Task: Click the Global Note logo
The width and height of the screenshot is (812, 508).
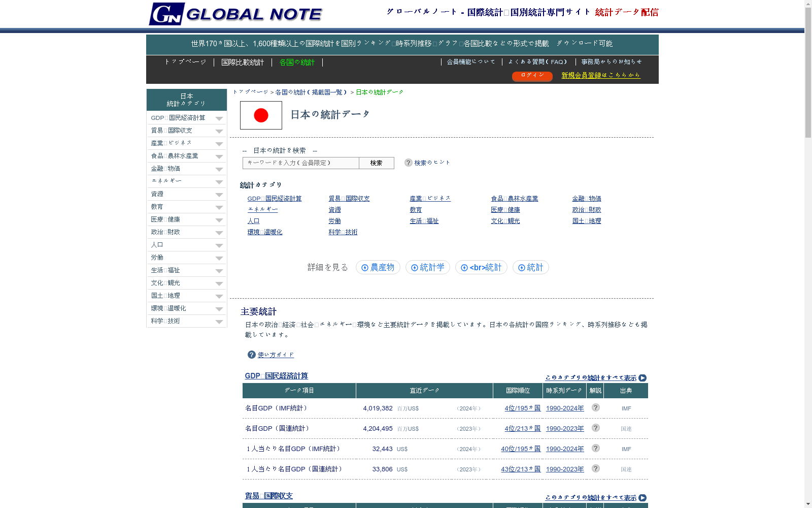Action: click(x=235, y=14)
